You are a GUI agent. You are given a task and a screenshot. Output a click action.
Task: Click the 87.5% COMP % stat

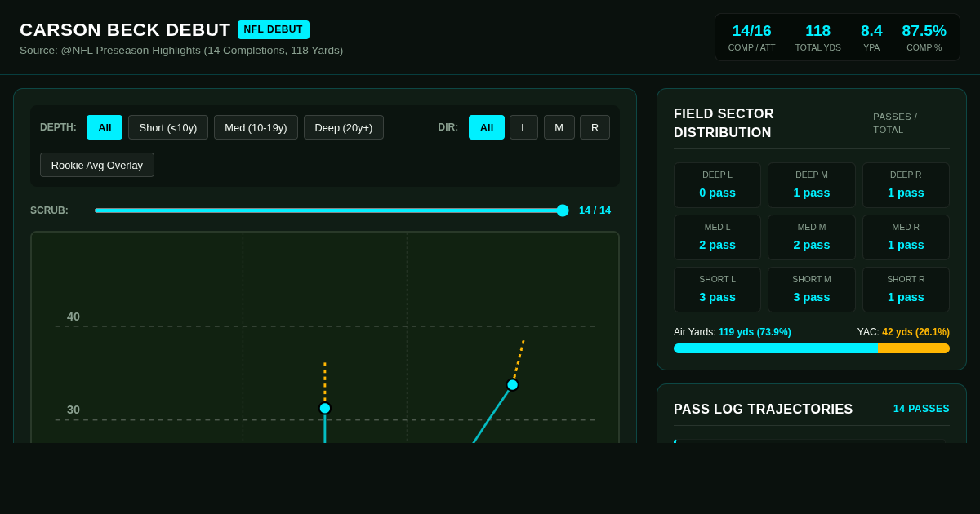(x=924, y=37)
